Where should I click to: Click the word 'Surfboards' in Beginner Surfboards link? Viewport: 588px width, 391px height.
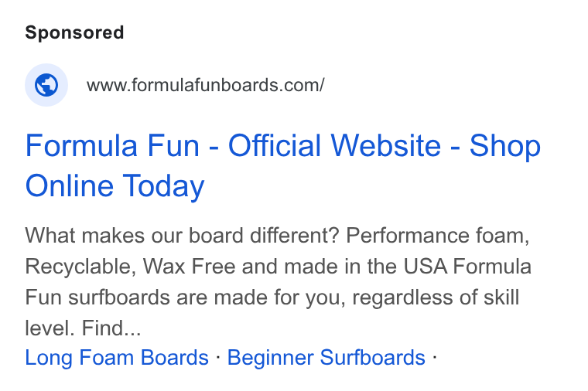(372, 358)
